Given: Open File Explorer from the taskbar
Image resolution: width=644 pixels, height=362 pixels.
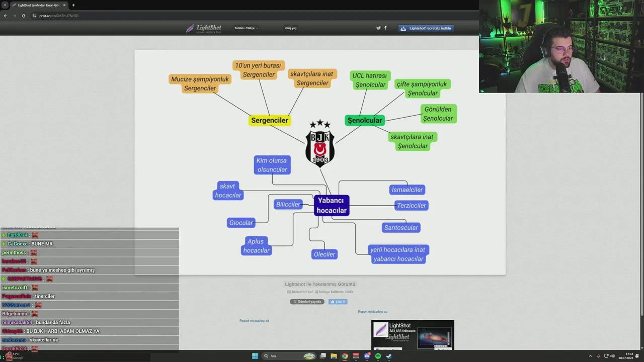Looking at the screenshot, I should click(x=334, y=356).
